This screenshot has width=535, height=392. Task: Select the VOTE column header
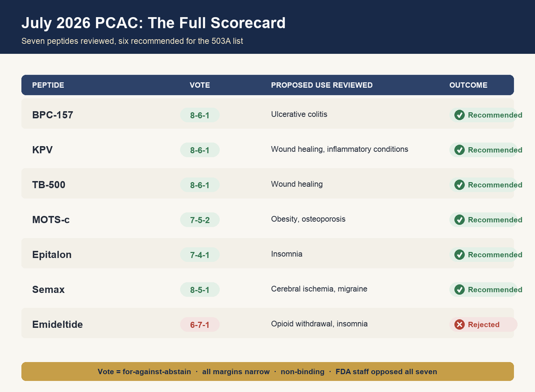pyautogui.click(x=200, y=85)
